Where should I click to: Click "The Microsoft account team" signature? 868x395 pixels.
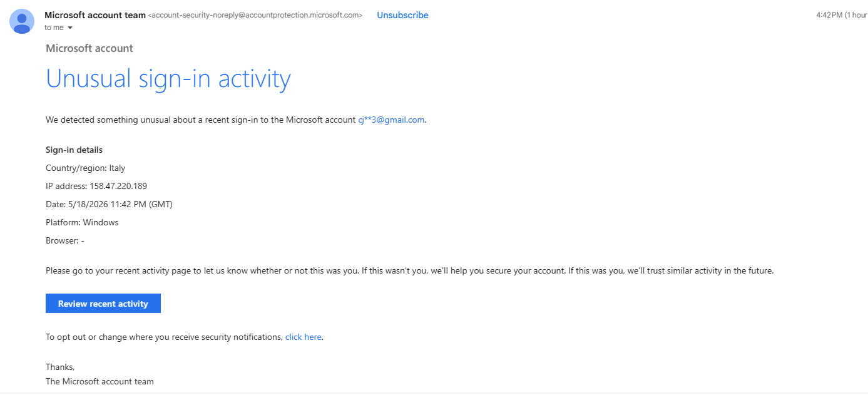100,381
